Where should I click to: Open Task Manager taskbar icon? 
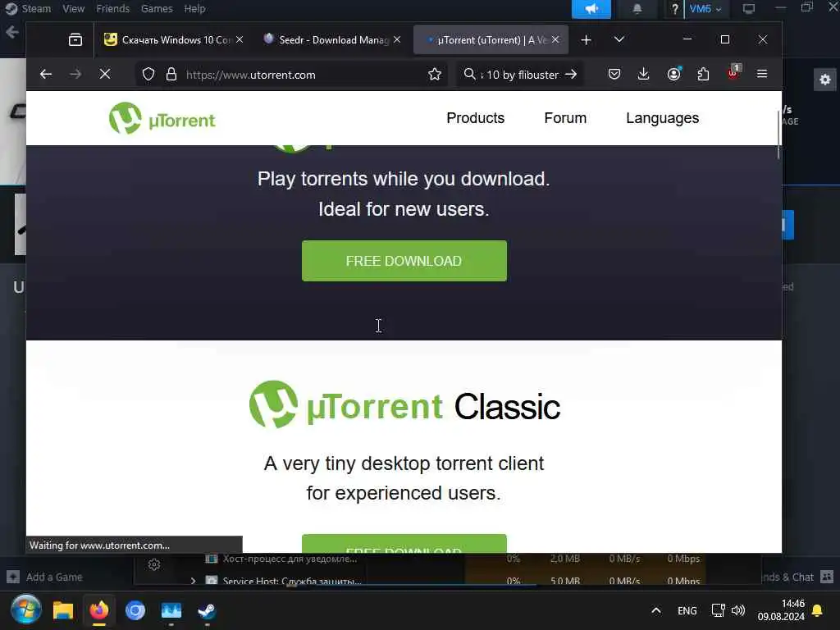171,610
